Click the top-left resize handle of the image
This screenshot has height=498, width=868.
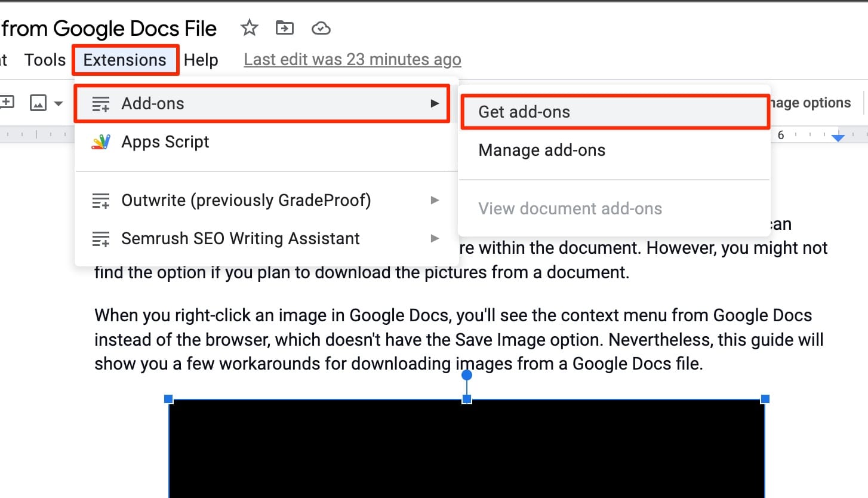pyautogui.click(x=169, y=398)
